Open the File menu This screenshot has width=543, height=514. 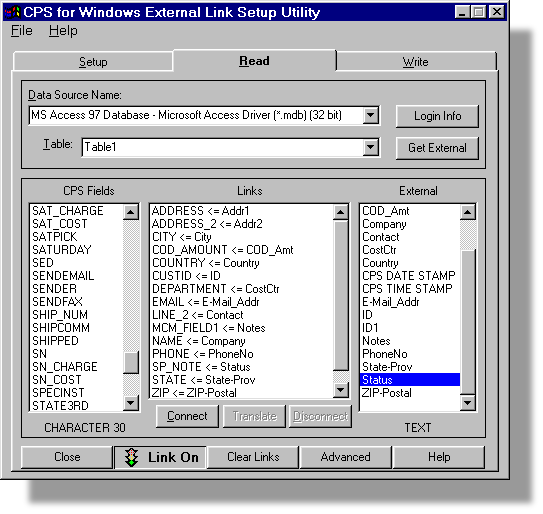click(x=22, y=31)
